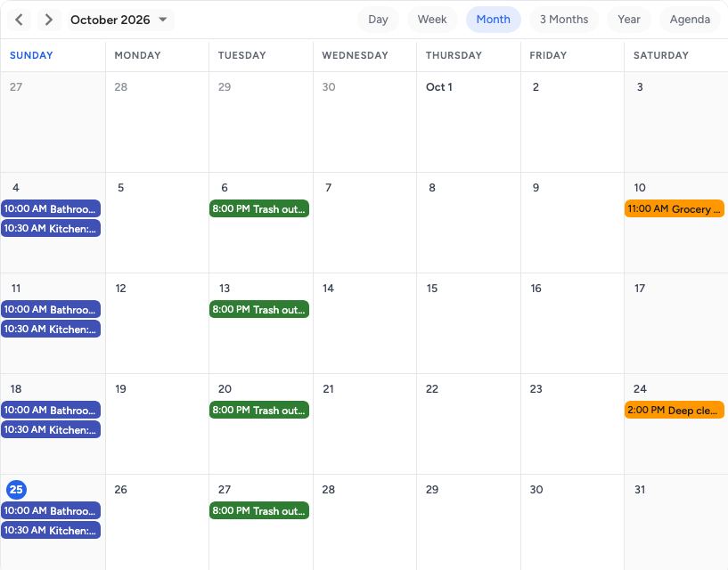Select date 29 on Thursday
Viewport: 728px width, 570px height.
click(x=432, y=490)
